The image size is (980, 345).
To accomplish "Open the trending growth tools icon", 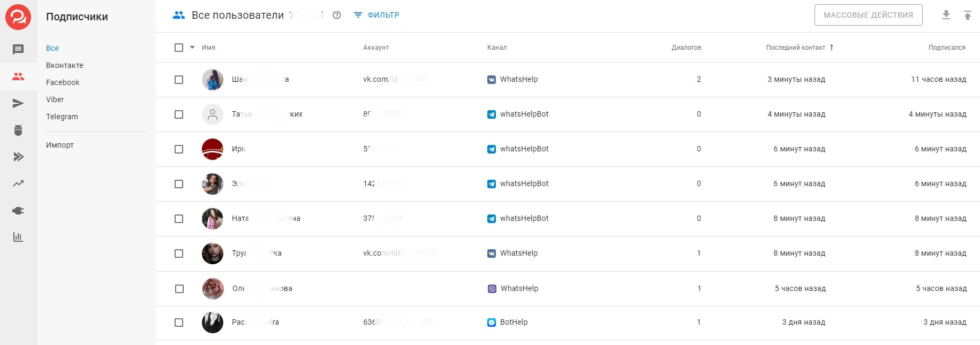I will [x=18, y=183].
